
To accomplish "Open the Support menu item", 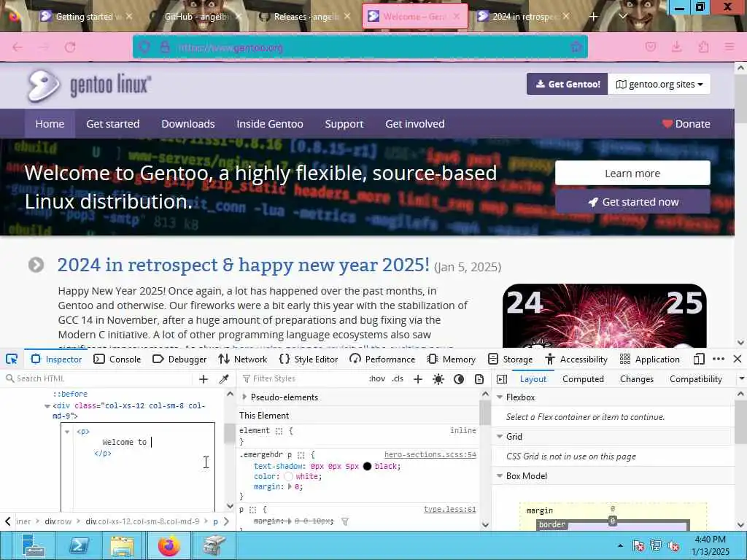I will pyautogui.click(x=344, y=124).
